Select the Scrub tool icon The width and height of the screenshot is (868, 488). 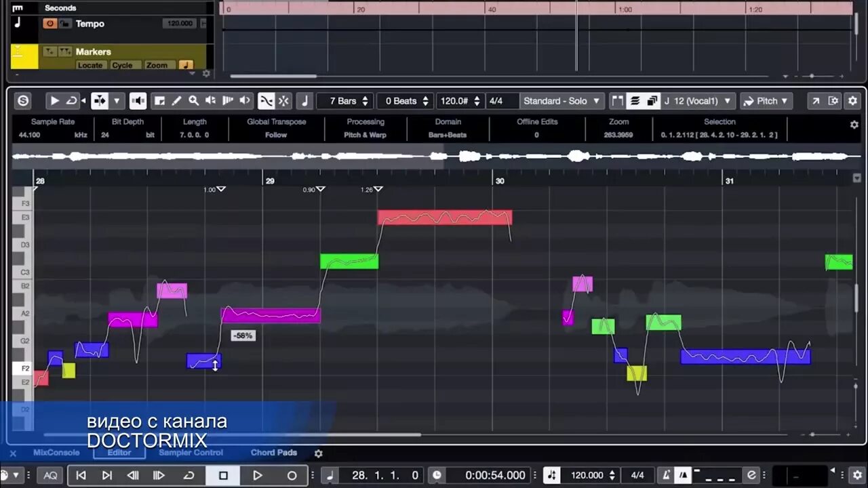click(210, 101)
